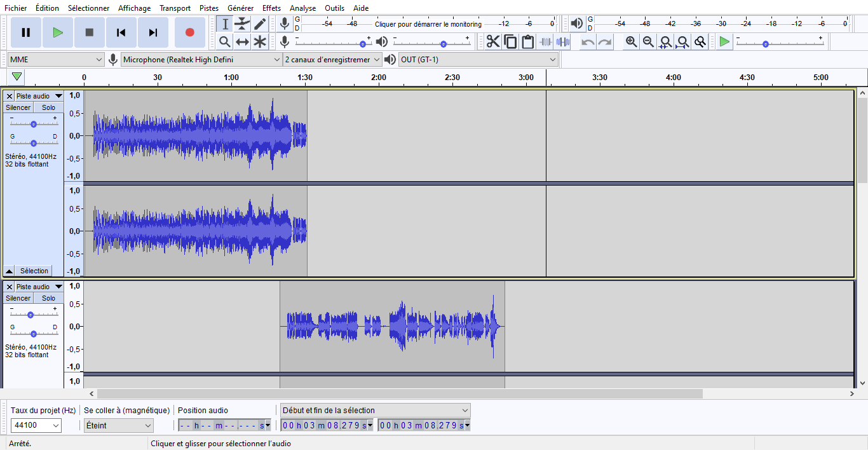Expand the Éteint snap-to dropdown
Image resolution: width=868 pixels, height=450 pixels.
[119, 426]
